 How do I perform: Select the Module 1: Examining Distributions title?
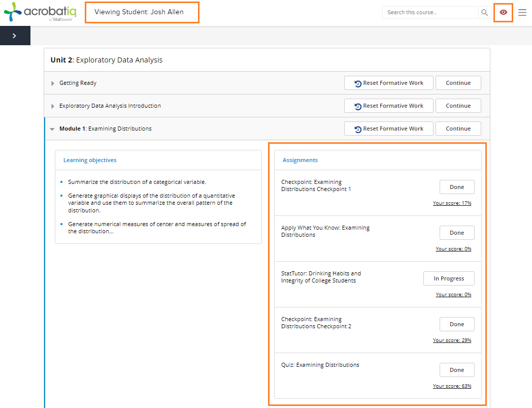point(105,129)
